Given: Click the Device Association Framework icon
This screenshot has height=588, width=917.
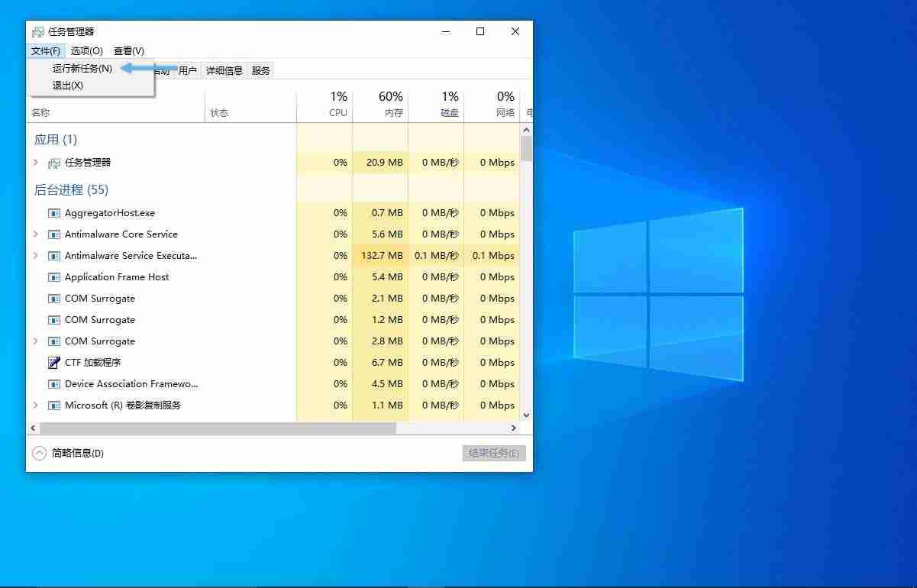Looking at the screenshot, I should (53, 384).
